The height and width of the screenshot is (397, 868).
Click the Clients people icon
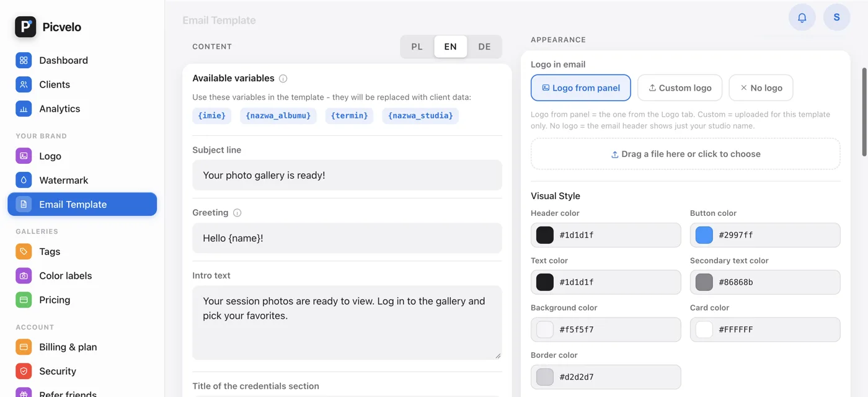(24, 84)
